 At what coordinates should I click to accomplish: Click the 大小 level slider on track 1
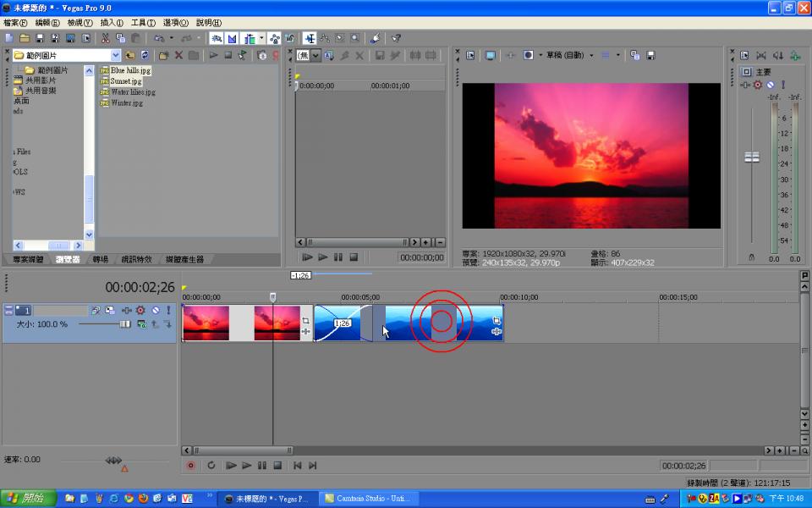[x=124, y=324]
